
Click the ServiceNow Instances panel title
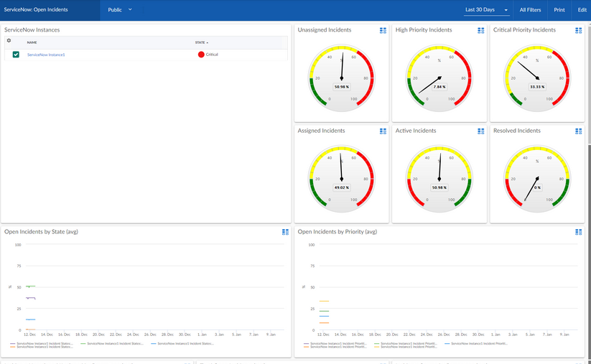[32, 29]
